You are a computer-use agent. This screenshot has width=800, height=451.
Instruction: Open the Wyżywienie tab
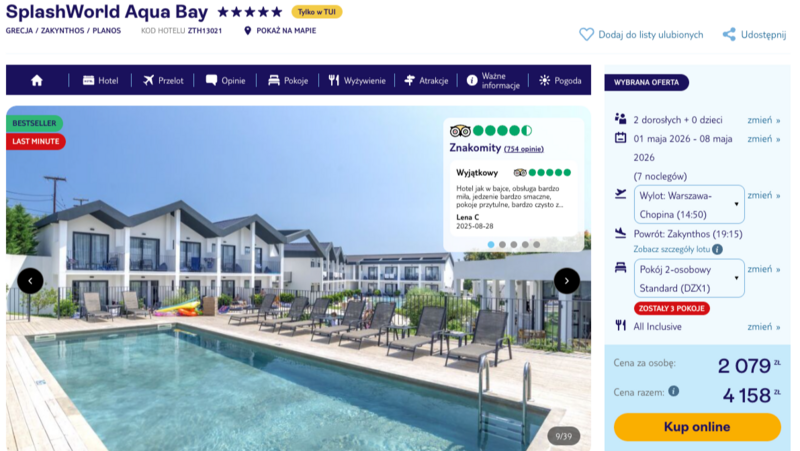pyautogui.click(x=357, y=80)
